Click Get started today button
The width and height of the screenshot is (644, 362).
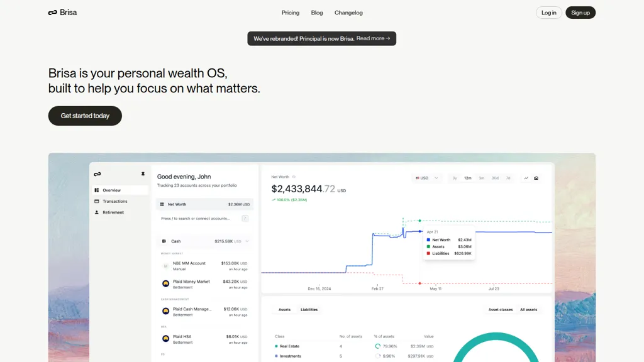tap(85, 116)
